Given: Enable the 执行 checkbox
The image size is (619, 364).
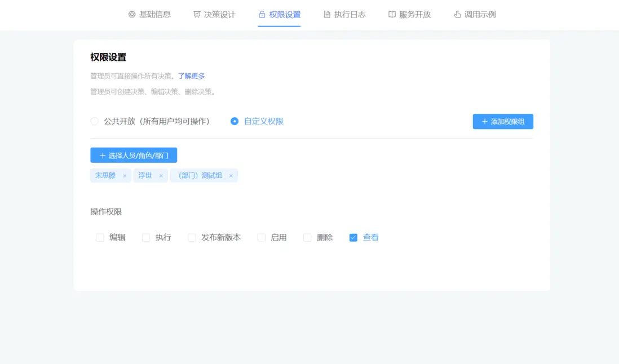Looking at the screenshot, I should click(145, 237).
